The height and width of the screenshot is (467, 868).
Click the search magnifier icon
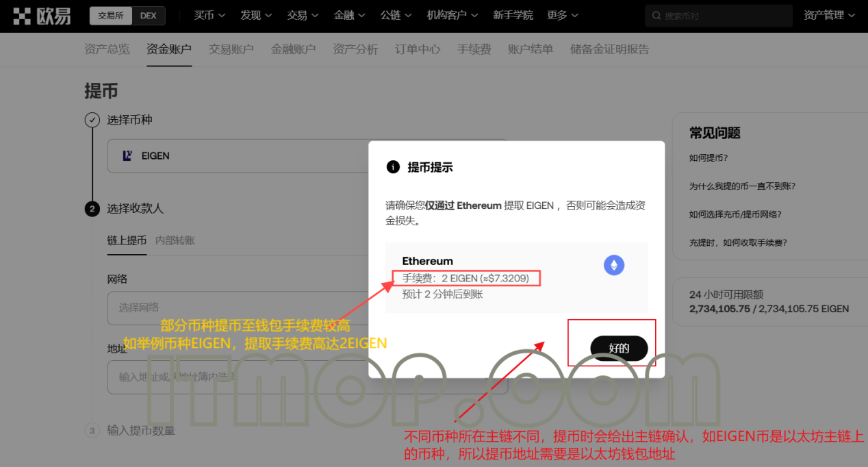tap(656, 15)
